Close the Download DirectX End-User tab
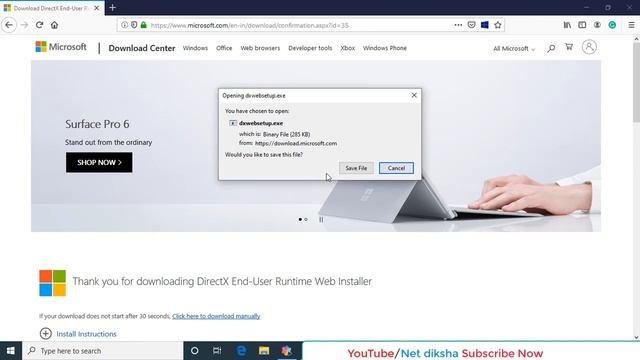 point(97,8)
